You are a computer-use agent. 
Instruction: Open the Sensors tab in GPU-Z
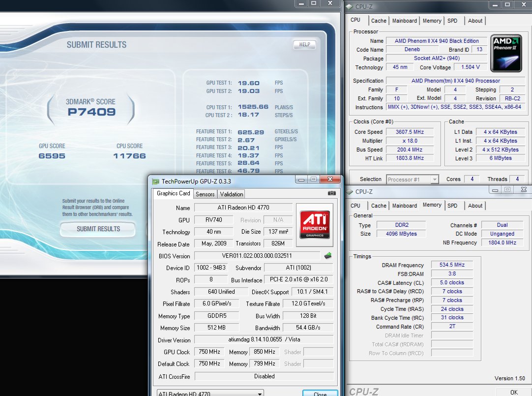(205, 194)
